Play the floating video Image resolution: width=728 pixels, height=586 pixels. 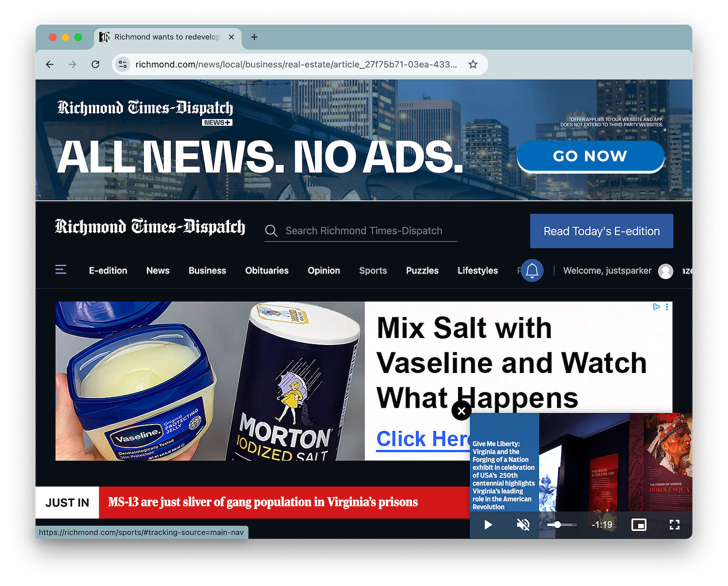(x=488, y=524)
